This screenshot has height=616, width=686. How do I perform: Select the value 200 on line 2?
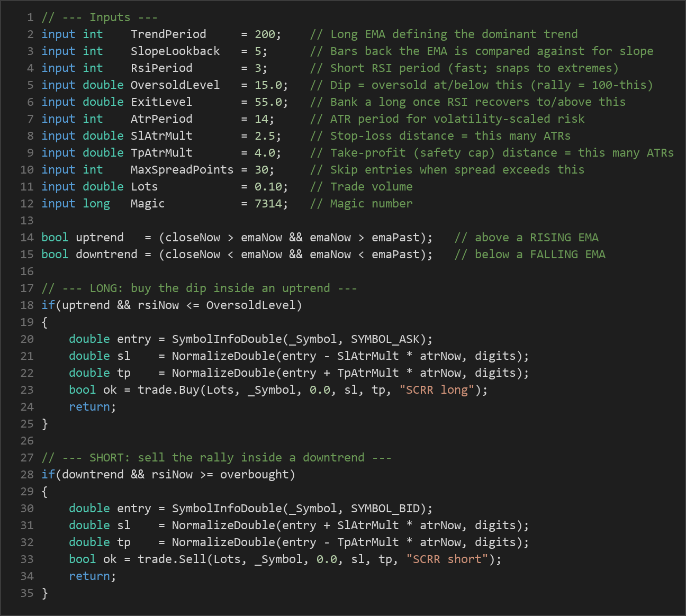[265, 34]
